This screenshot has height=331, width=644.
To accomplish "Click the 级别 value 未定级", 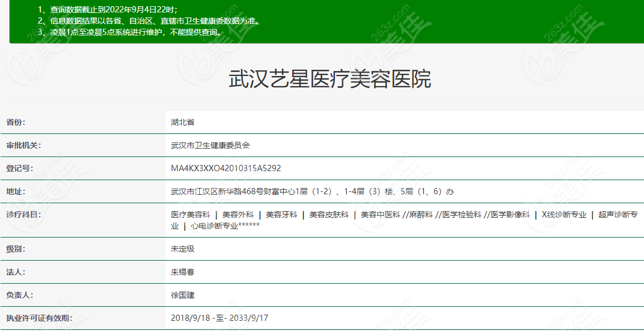I will point(182,249).
